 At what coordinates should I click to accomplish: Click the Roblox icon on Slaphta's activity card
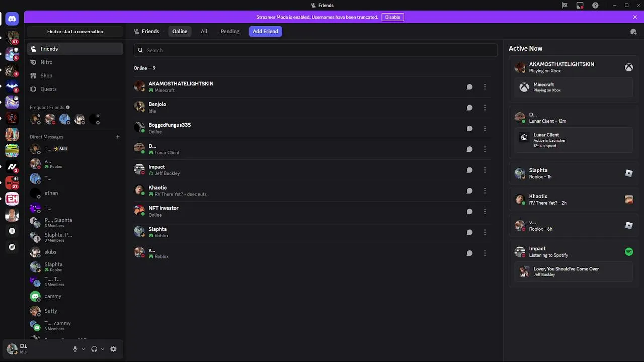point(629,173)
